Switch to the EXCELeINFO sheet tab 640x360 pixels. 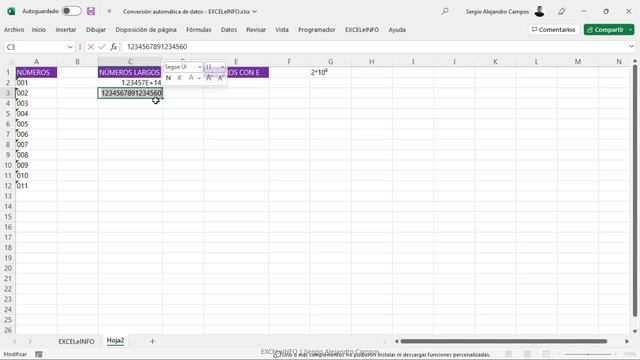click(x=76, y=342)
